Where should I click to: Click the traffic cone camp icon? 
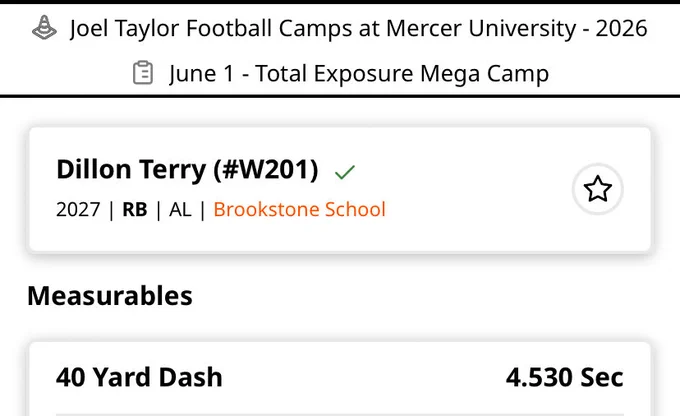[x=44, y=28]
